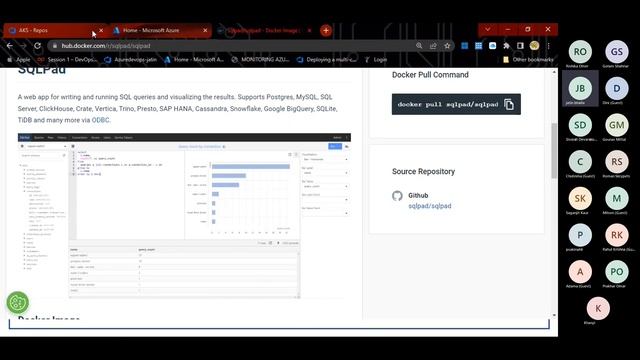Select participant avatar JB
The height and width of the screenshot is (360, 640).
click(580, 89)
